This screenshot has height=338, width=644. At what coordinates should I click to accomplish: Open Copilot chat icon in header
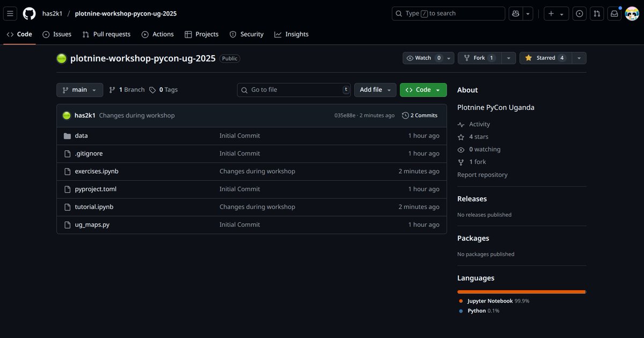(516, 13)
